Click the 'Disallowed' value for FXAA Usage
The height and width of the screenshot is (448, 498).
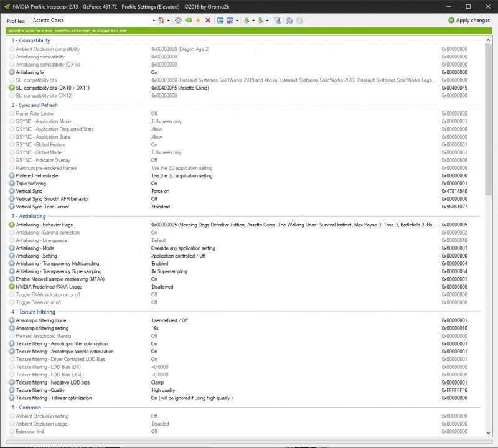162,287
